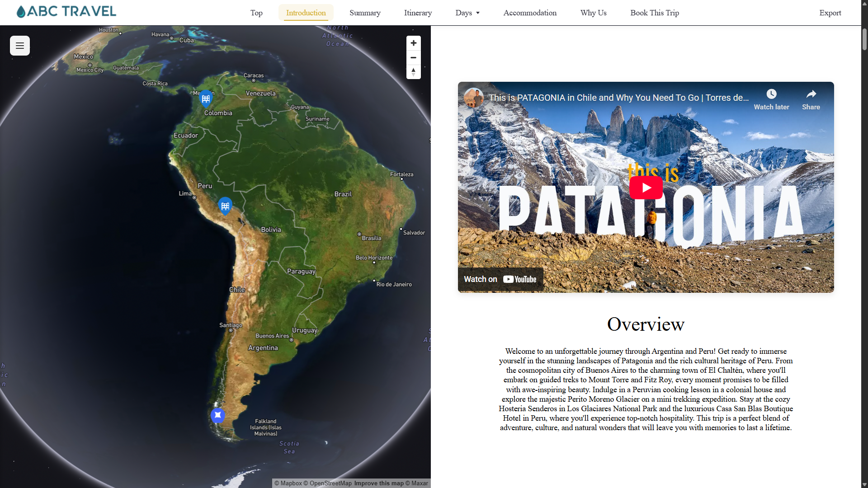Open the hamburger menu on map
Image resolution: width=868 pixels, height=488 pixels.
pos(20,46)
